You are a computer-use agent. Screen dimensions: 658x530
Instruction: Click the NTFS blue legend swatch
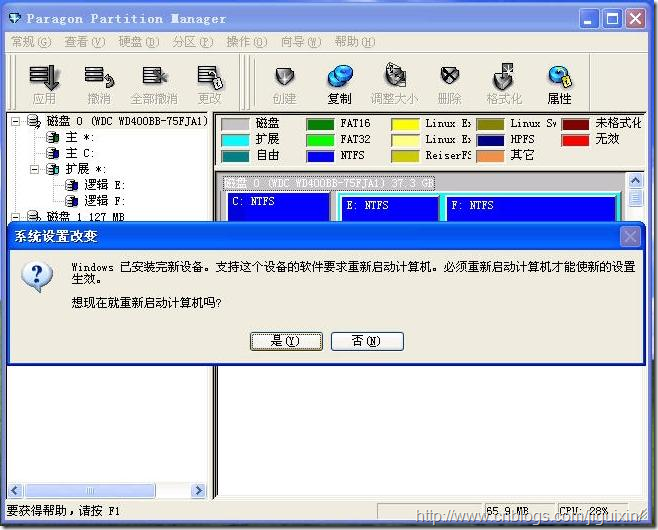coord(320,156)
